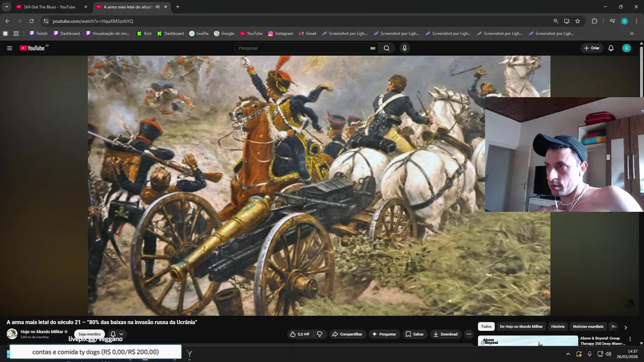Mute audio icon on active tab
This screenshot has height=362, width=644.
tap(157, 7)
